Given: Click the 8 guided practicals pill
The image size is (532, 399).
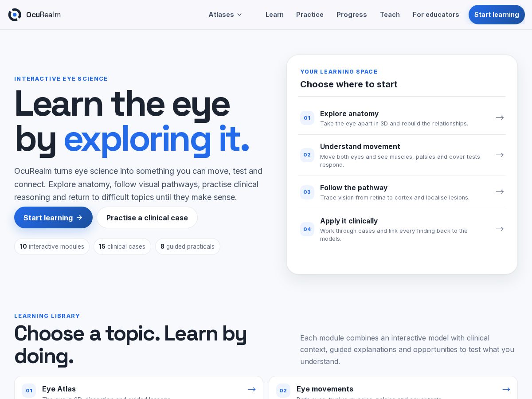Looking at the screenshot, I should click(188, 246).
